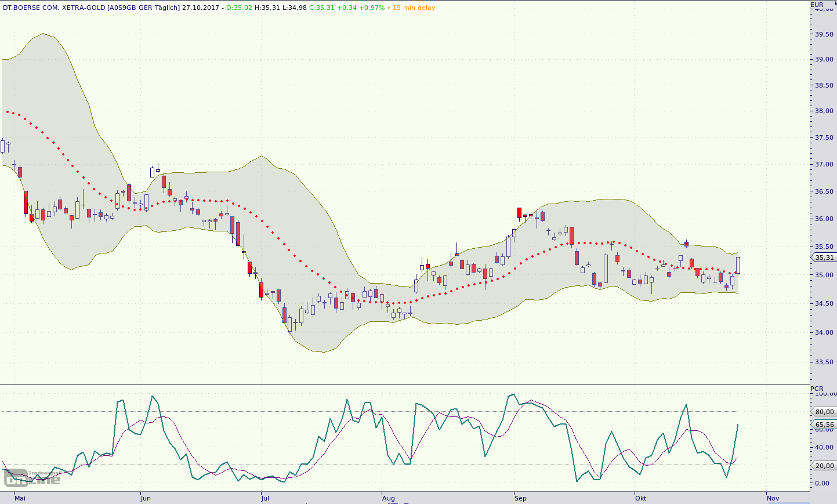Click the high value H:35,31

coord(267,8)
